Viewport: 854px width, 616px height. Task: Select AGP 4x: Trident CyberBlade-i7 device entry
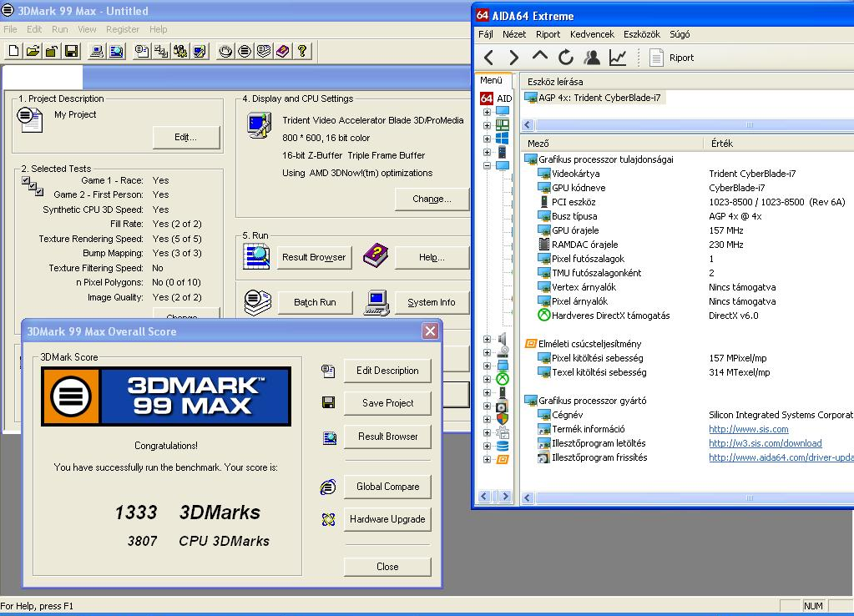click(x=594, y=98)
